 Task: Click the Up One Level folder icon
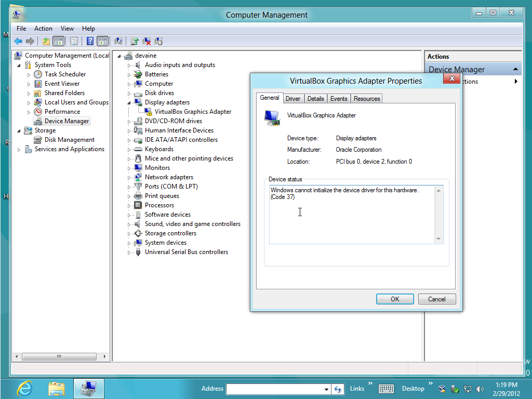46,42
